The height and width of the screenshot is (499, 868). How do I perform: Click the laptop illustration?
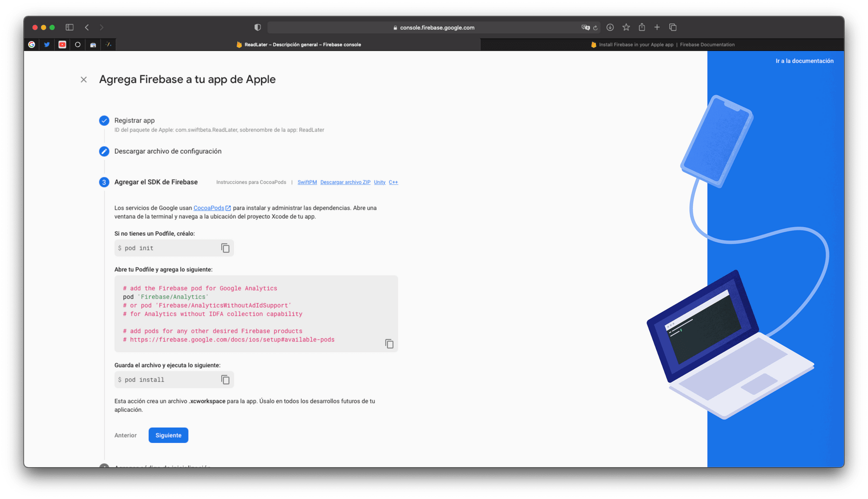[730, 345]
